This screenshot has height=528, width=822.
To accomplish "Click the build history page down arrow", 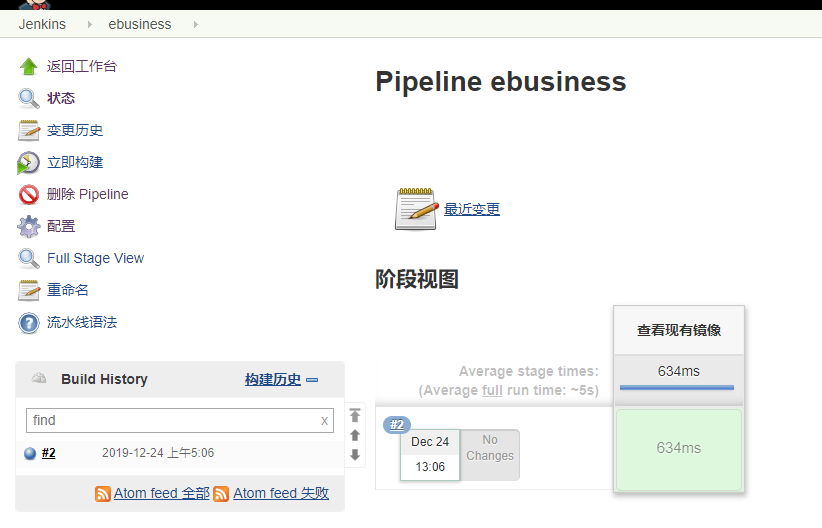I will (355, 455).
